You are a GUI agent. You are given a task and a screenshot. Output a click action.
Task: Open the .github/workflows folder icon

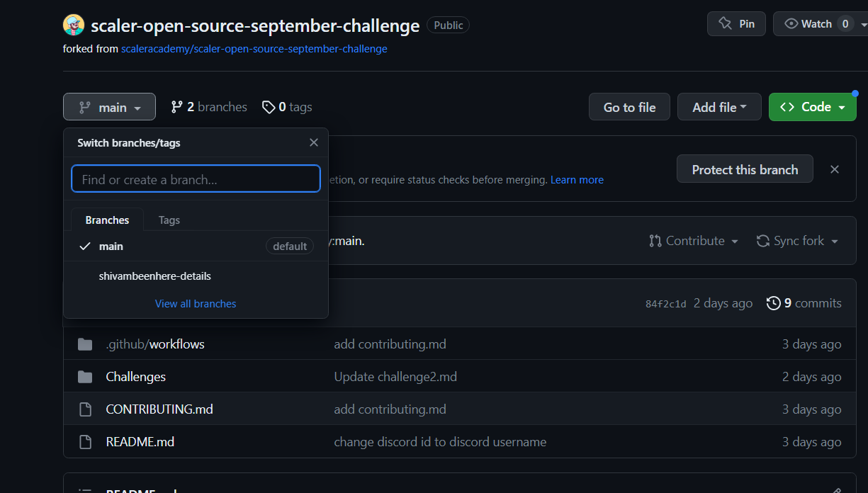[x=85, y=344]
